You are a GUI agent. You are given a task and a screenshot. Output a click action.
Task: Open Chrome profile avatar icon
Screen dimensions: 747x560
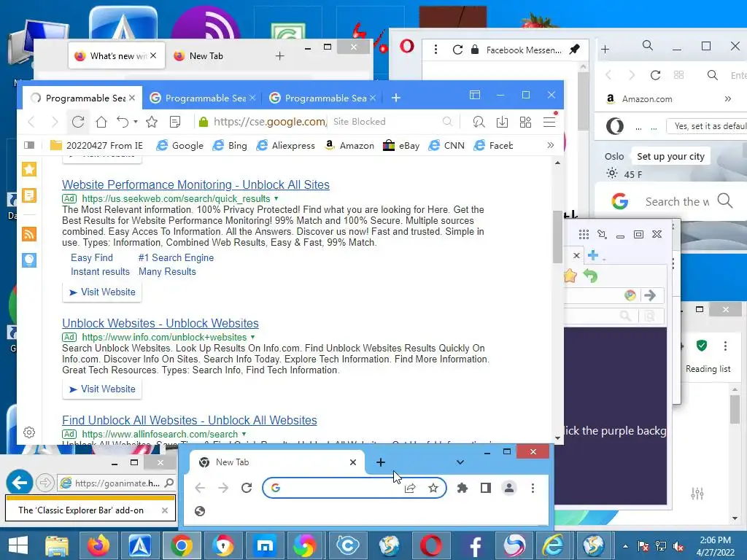(x=508, y=488)
